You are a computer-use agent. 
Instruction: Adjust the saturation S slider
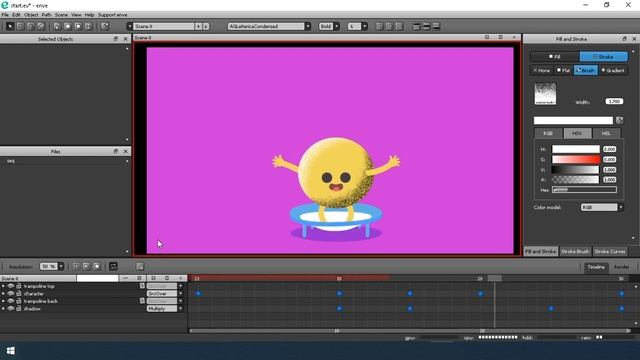point(576,160)
